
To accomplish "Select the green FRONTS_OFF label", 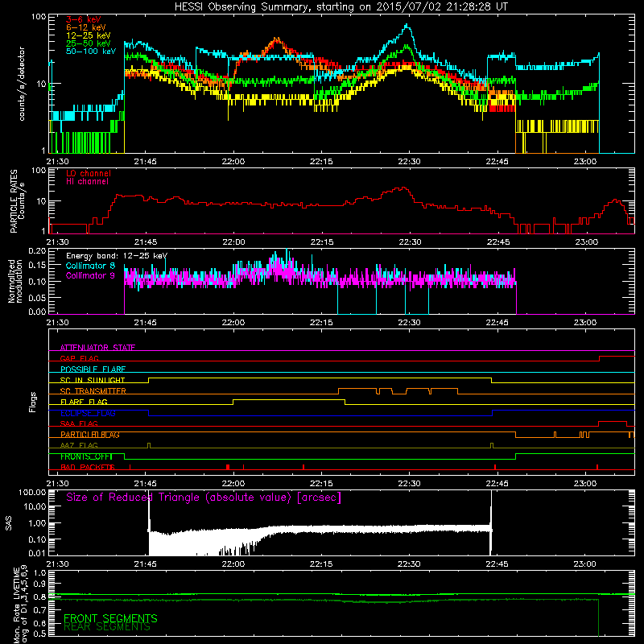I will (86, 456).
